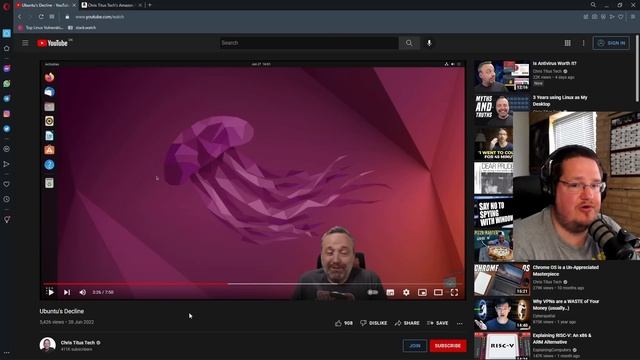Open the Opera main menu logo
The height and width of the screenshot is (360, 640).
[6, 6]
